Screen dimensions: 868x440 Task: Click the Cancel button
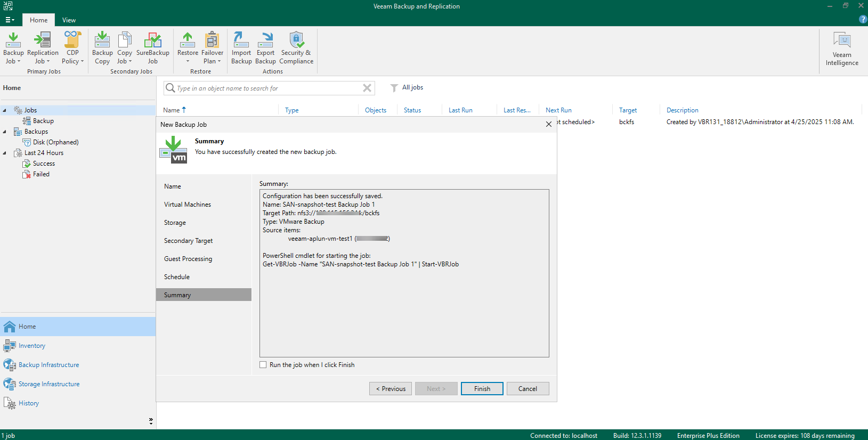[528, 389]
